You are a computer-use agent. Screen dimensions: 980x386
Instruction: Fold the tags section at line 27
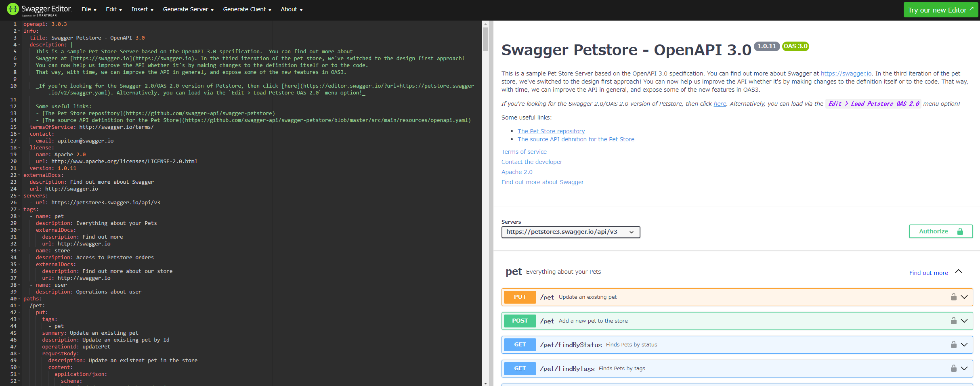coord(19,210)
